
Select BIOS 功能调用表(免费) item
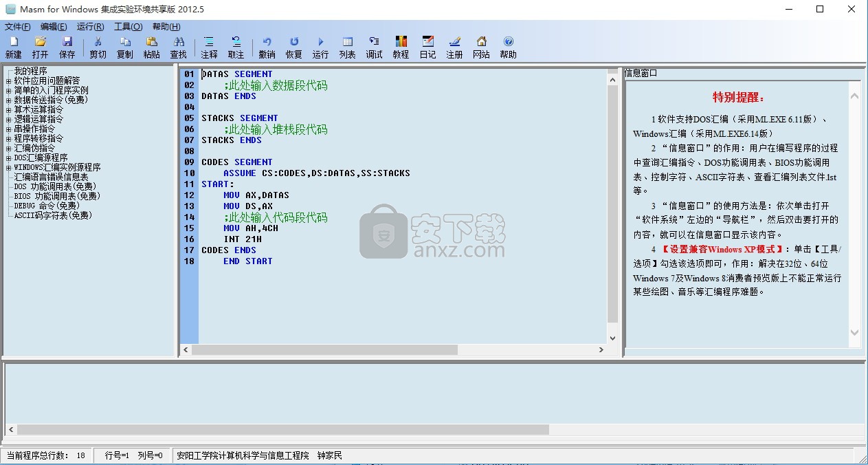click(58, 196)
